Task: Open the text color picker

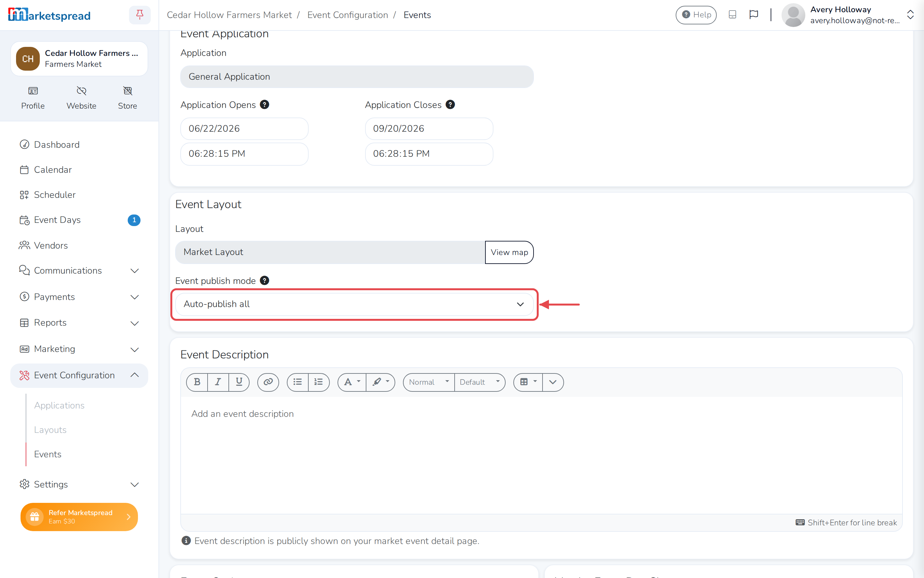Action: (352, 382)
